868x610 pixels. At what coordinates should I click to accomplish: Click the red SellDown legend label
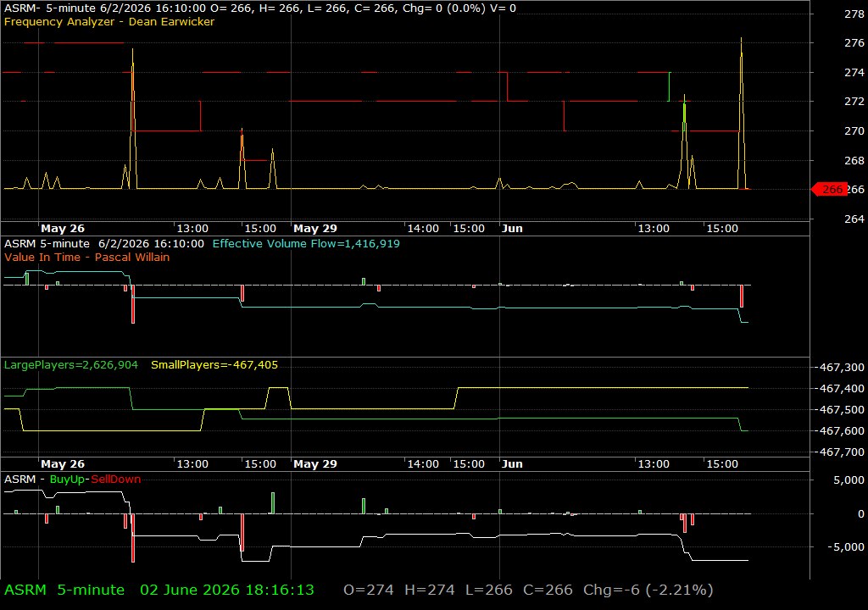(x=115, y=480)
